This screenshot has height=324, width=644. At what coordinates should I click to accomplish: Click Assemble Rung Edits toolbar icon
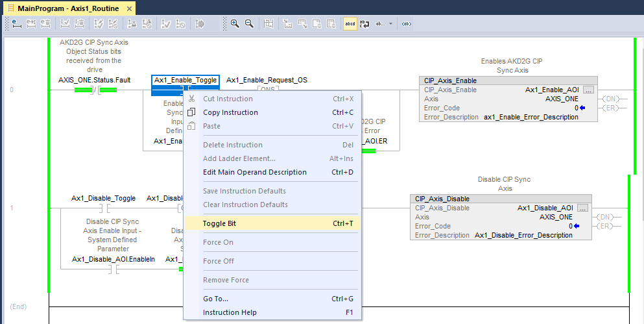[65, 24]
